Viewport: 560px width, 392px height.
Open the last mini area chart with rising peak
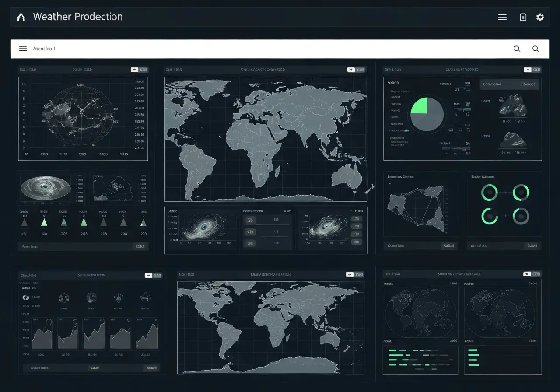[147, 333]
